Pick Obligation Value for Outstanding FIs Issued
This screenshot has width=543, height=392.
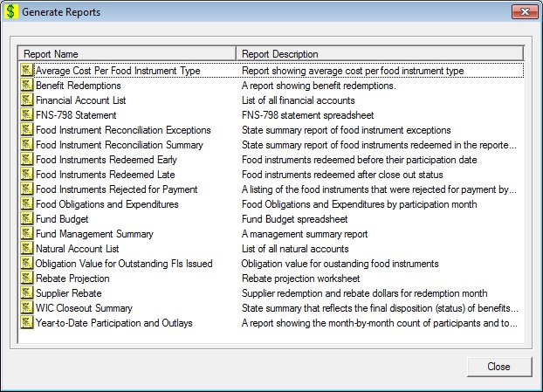pos(123,264)
